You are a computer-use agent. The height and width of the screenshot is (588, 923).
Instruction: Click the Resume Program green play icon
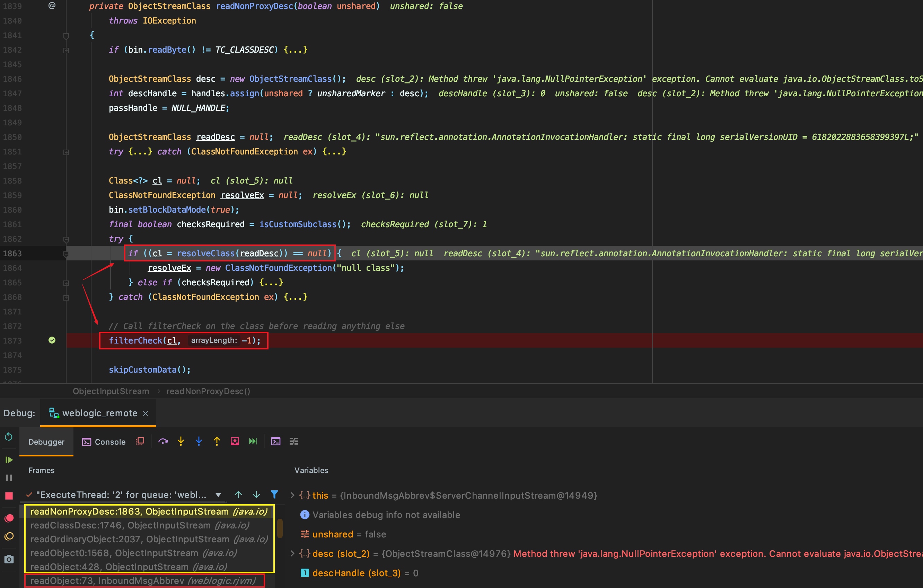9,459
